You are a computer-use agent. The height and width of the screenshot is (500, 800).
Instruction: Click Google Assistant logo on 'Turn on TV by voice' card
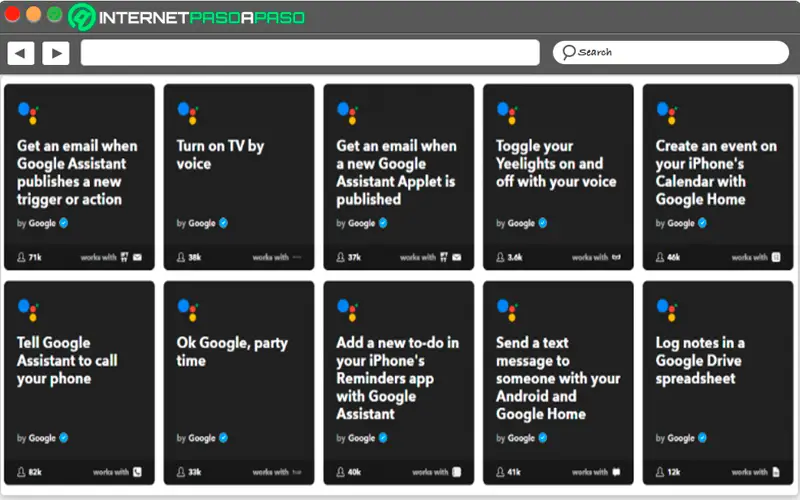click(x=189, y=113)
